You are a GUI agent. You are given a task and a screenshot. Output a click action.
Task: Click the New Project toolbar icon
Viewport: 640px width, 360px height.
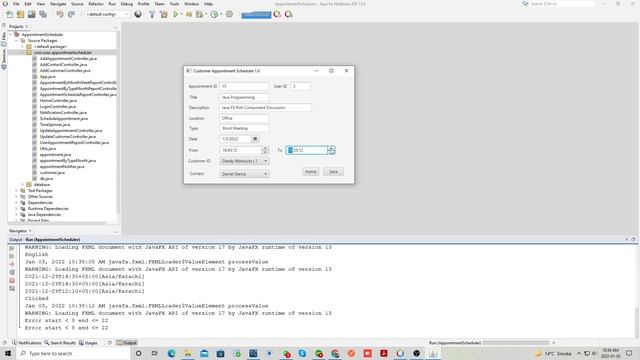click(x=20, y=14)
